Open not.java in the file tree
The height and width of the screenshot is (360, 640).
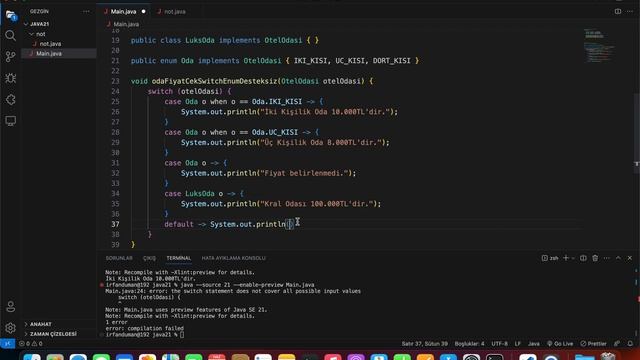click(x=50, y=44)
